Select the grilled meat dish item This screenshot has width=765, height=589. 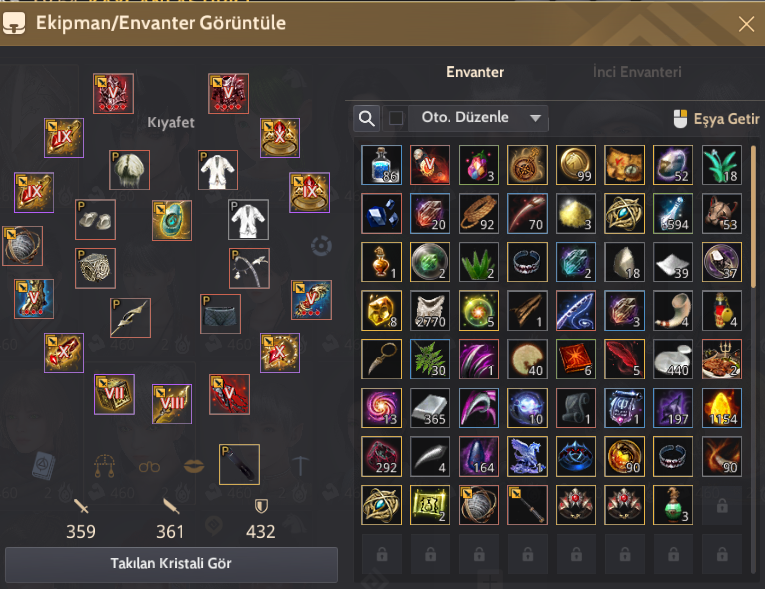pyautogui.click(x=722, y=359)
